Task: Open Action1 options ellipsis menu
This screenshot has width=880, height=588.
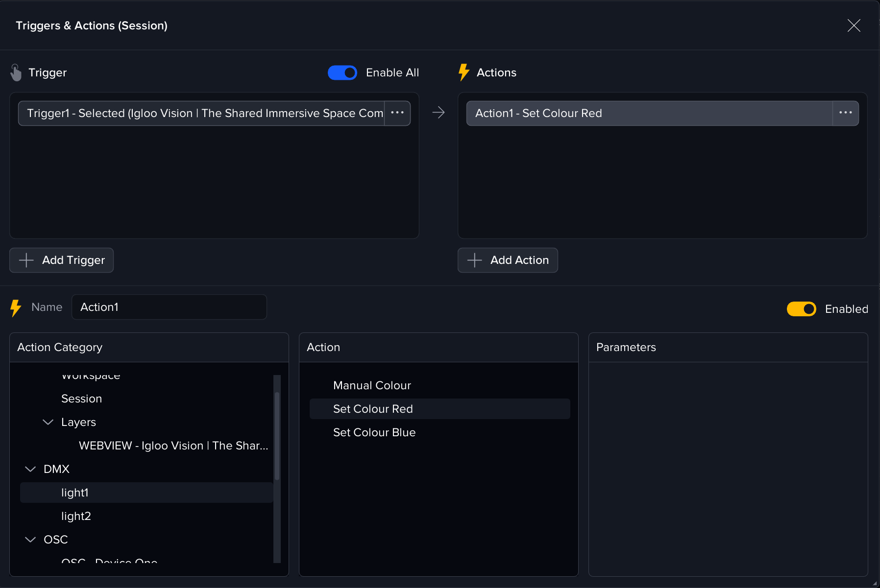Action: point(845,113)
